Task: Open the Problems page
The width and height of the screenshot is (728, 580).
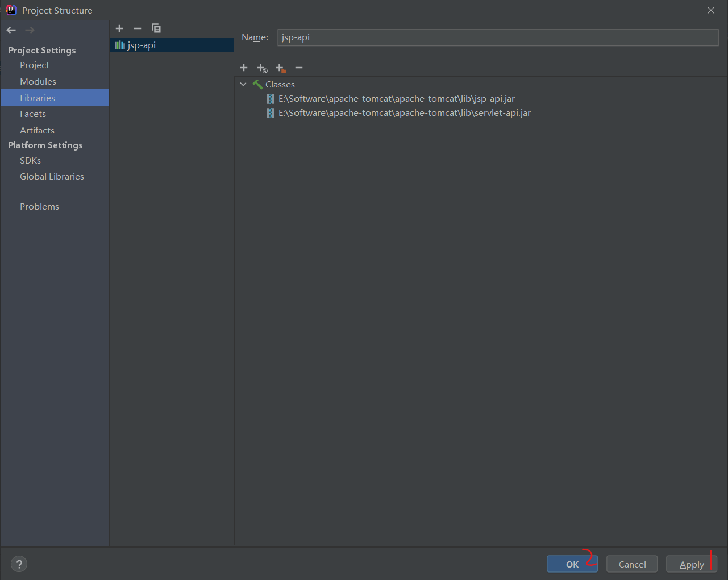Action: click(x=39, y=207)
